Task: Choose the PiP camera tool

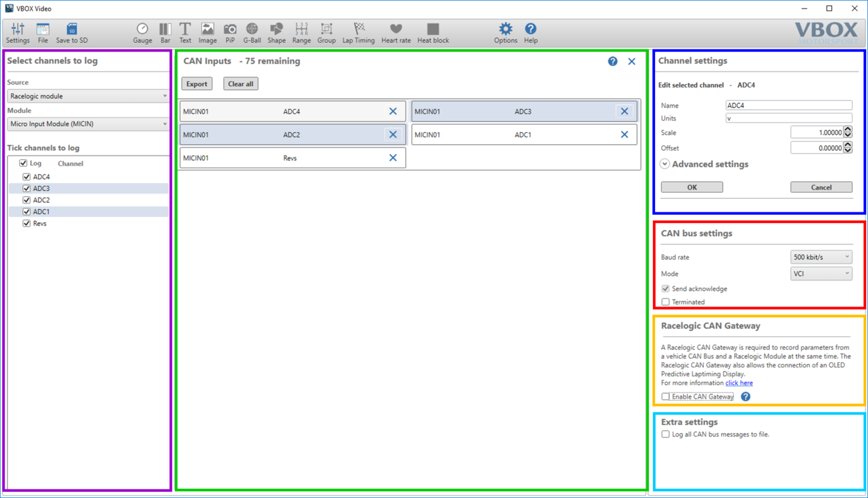Action: (230, 33)
